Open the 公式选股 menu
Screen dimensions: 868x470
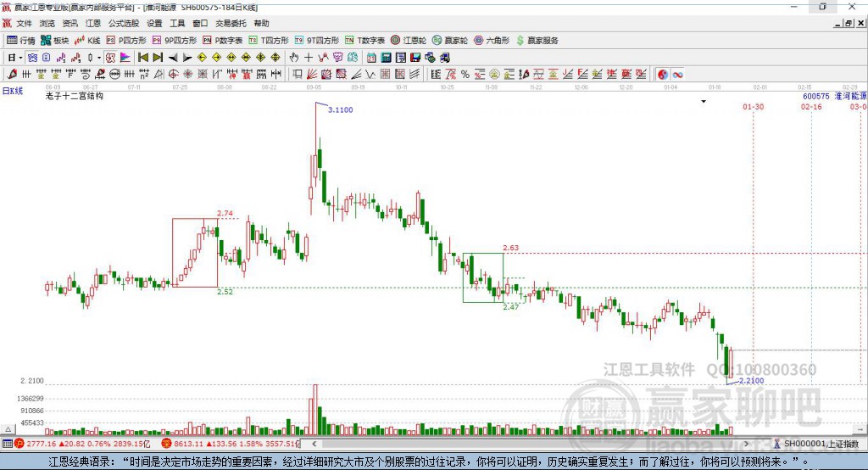click(124, 23)
